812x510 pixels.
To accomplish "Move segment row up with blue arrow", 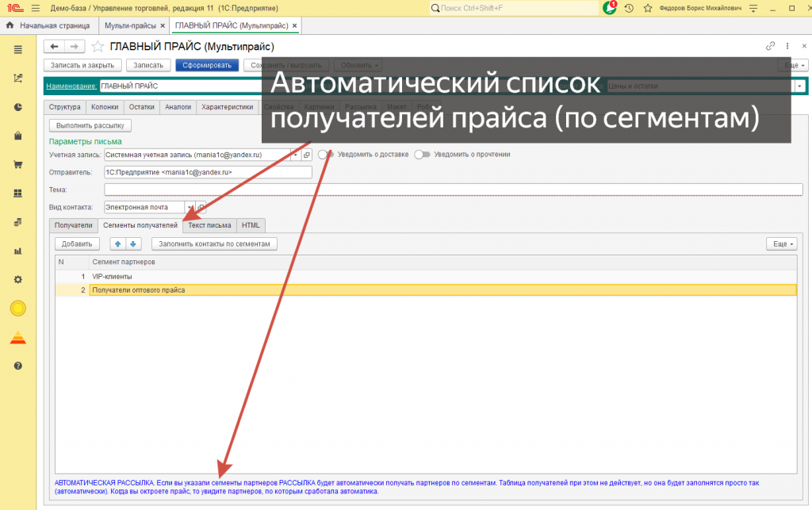I will tap(117, 243).
